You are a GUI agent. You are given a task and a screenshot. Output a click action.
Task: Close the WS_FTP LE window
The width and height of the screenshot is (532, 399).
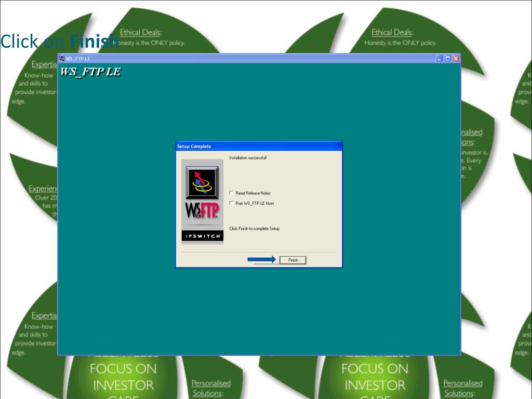456,58
